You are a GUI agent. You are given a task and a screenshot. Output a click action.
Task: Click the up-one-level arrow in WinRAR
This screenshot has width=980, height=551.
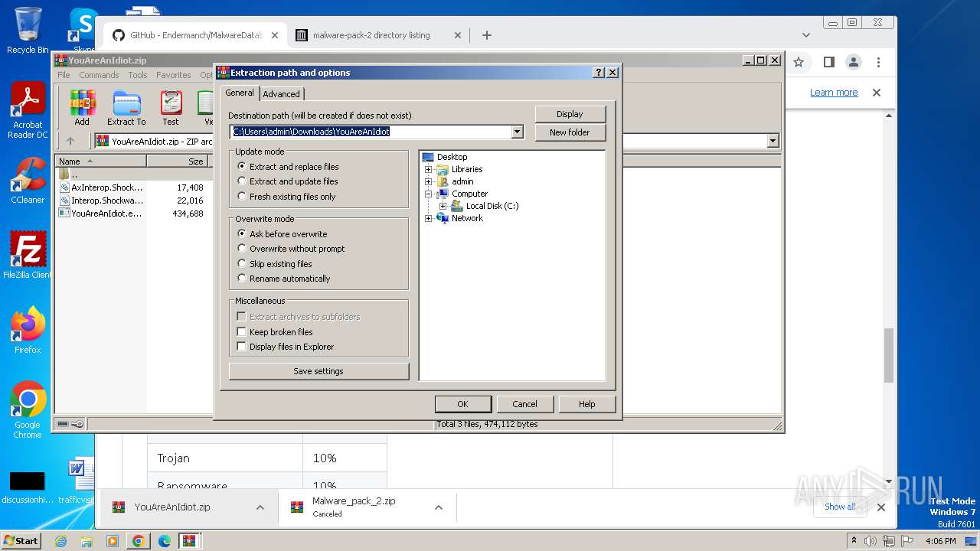click(70, 141)
